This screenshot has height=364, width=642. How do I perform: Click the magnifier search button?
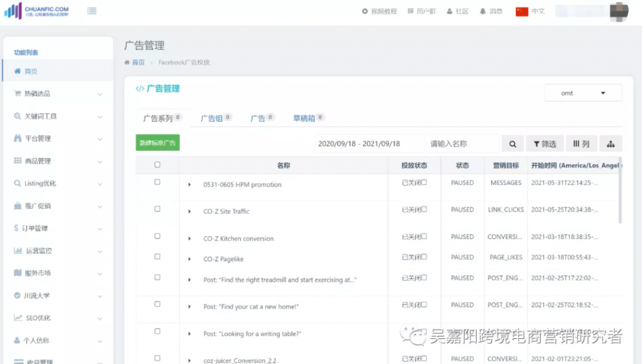513,143
